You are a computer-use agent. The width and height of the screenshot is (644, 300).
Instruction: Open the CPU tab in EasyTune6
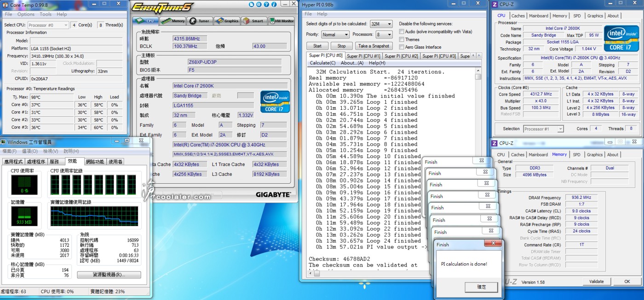[145, 21]
